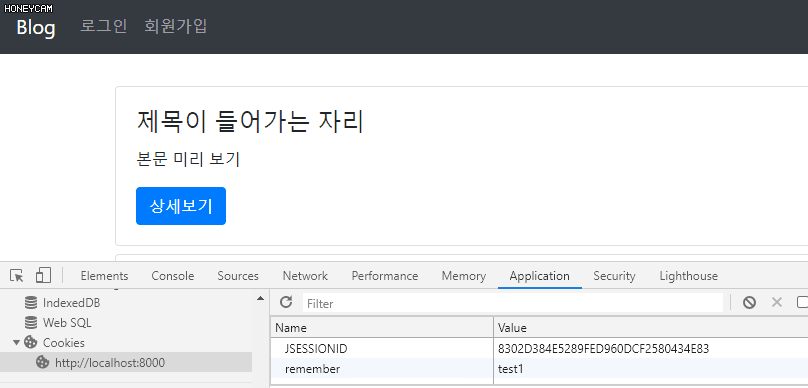Select the JSESSIONID cookie name cell
The image size is (808, 388).
point(382,349)
